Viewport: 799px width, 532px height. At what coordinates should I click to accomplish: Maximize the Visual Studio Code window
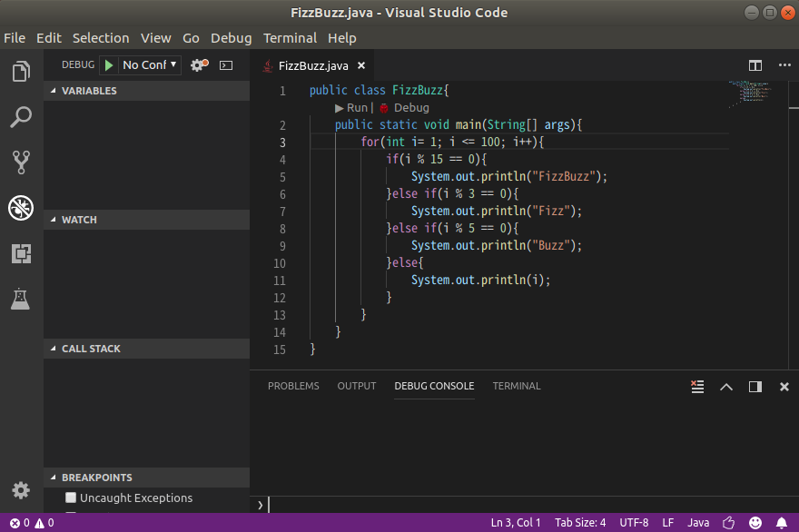pos(770,12)
